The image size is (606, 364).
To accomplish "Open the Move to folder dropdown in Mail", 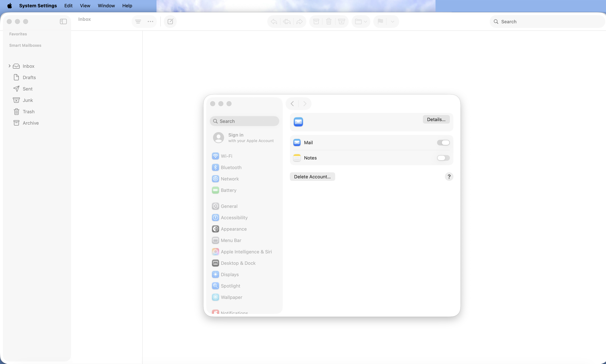I will pos(361,22).
